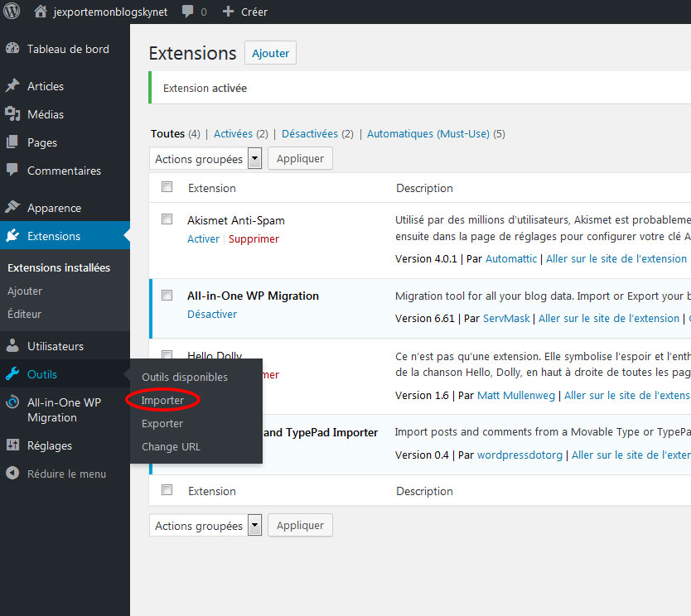Viewport: 691px width, 616px height.
Task: Open the top Actions groupées dropdown
Action: (x=205, y=158)
